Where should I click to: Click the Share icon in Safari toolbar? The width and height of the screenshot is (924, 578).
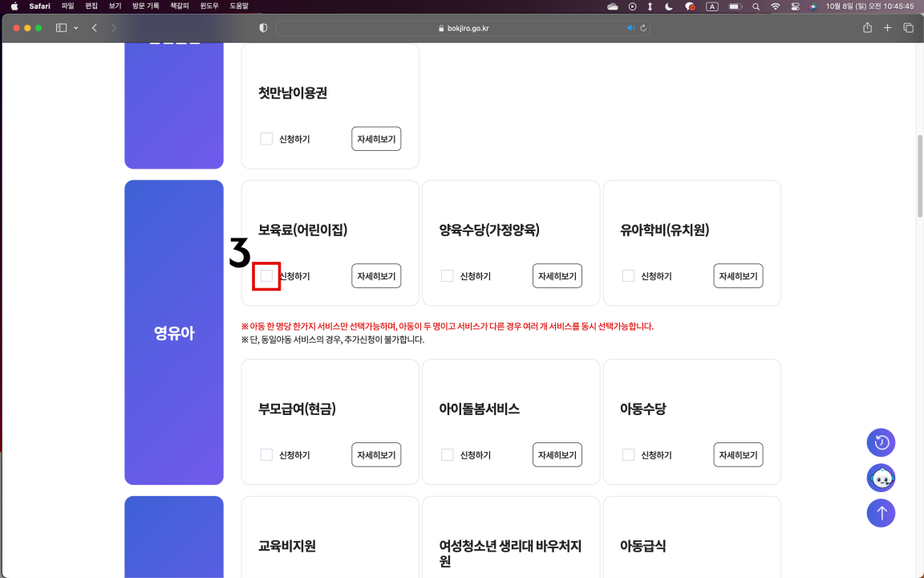pos(866,26)
